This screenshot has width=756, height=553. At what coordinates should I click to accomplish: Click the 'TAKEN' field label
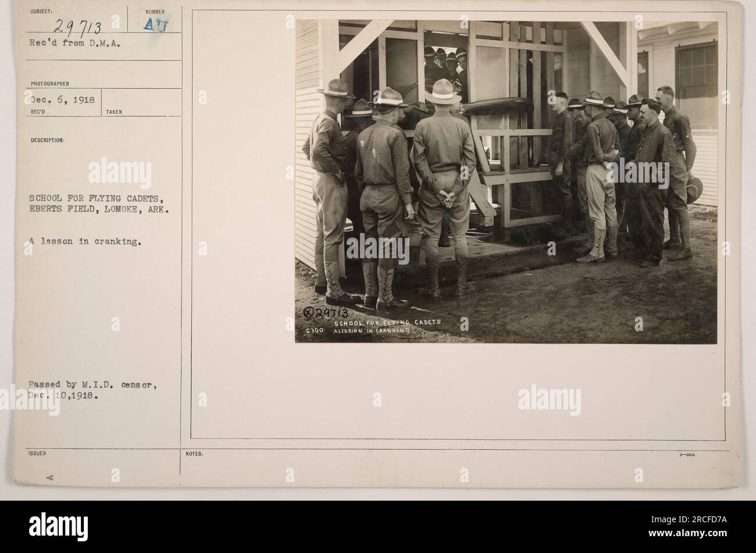(x=114, y=112)
